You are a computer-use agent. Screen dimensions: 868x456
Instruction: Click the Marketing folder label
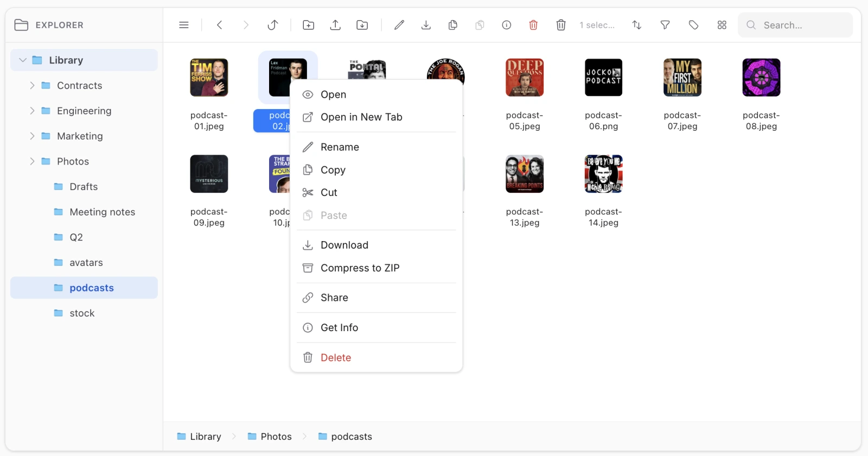80,136
